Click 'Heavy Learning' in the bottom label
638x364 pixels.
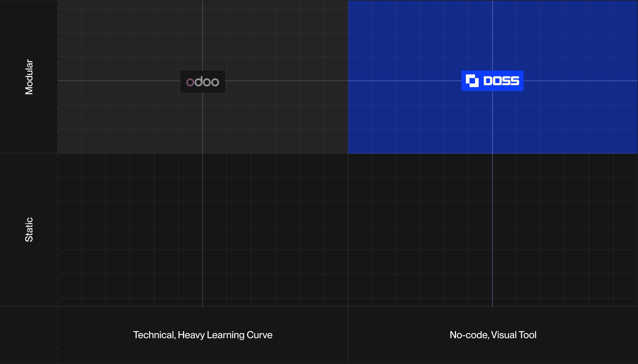(211, 335)
